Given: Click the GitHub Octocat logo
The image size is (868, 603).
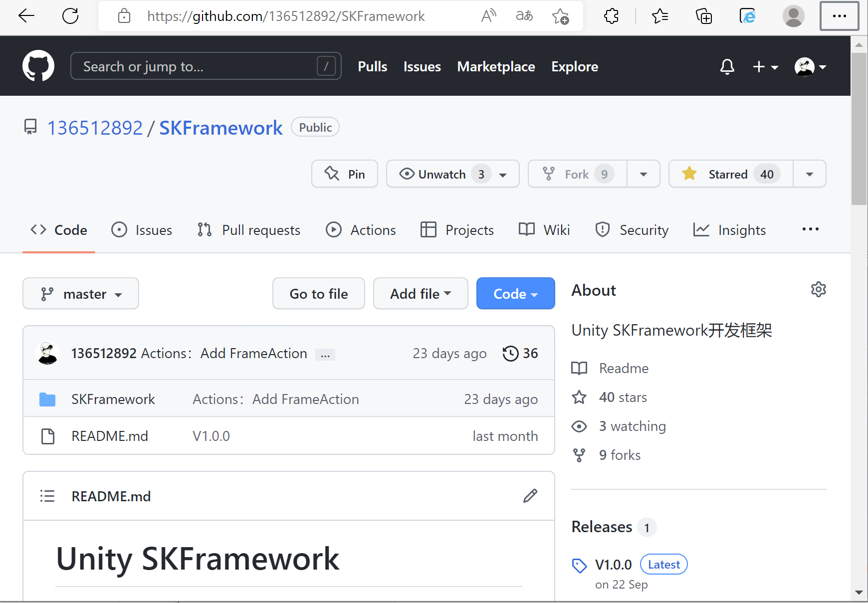Looking at the screenshot, I should pyautogui.click(x=38, y=66).
